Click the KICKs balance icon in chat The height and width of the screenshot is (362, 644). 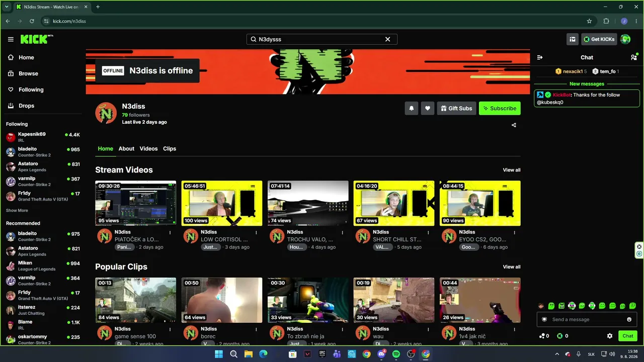pos(559,336)
